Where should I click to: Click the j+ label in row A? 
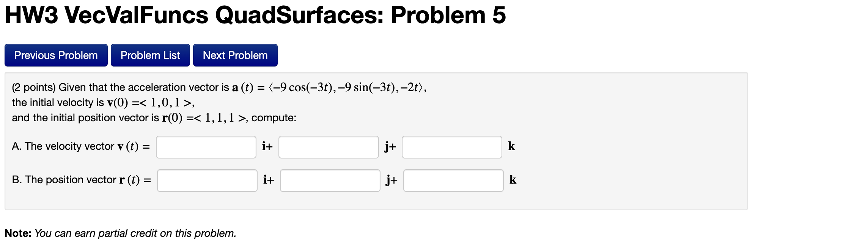[x=390, y=146]
